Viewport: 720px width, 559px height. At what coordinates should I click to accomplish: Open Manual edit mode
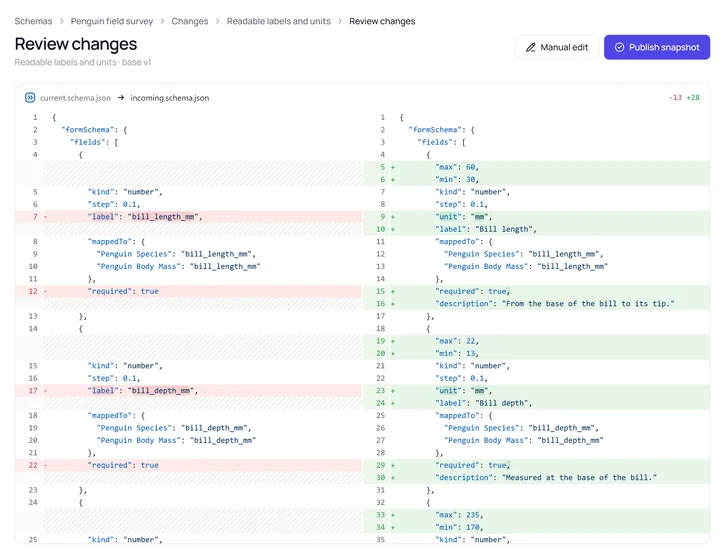pos(557,47)
